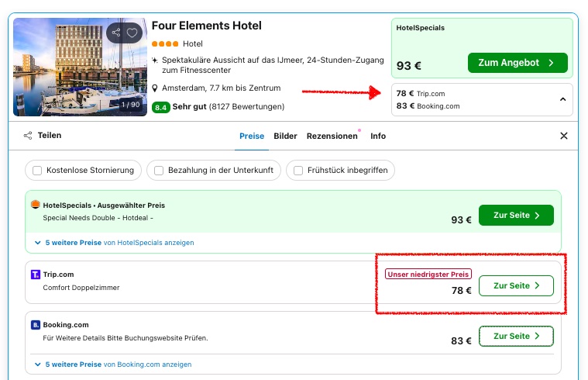Click Zur Seite for HotelSpecials 93 €
Viewport: 588px width, 380px height.
(x=516, y=215)
